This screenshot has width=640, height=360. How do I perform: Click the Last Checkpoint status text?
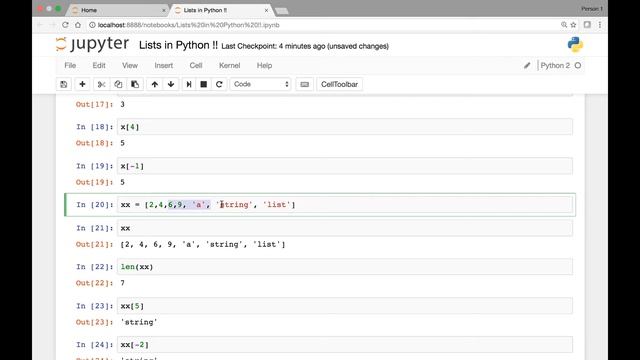304,46
